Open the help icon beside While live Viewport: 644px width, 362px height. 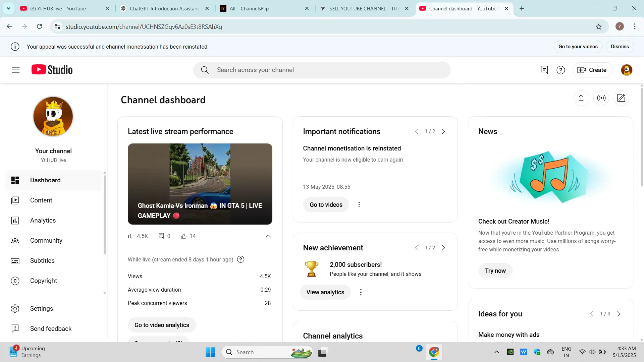[240, 259]
